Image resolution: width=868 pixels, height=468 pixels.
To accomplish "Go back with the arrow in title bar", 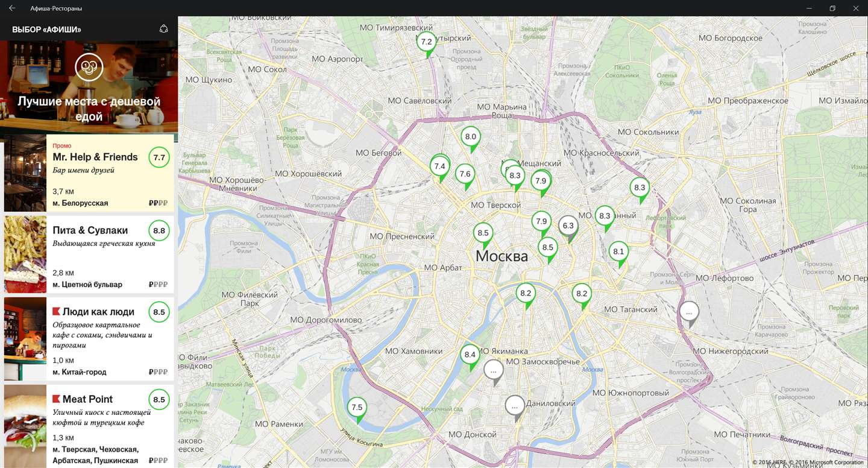I will [x=12, y=8].
